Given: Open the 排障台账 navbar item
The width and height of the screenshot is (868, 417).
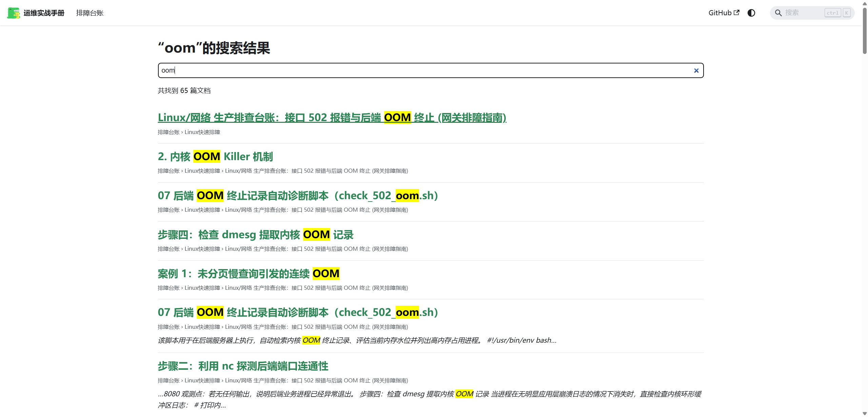Looking at the screenshot, I should (x=90, y=13).
